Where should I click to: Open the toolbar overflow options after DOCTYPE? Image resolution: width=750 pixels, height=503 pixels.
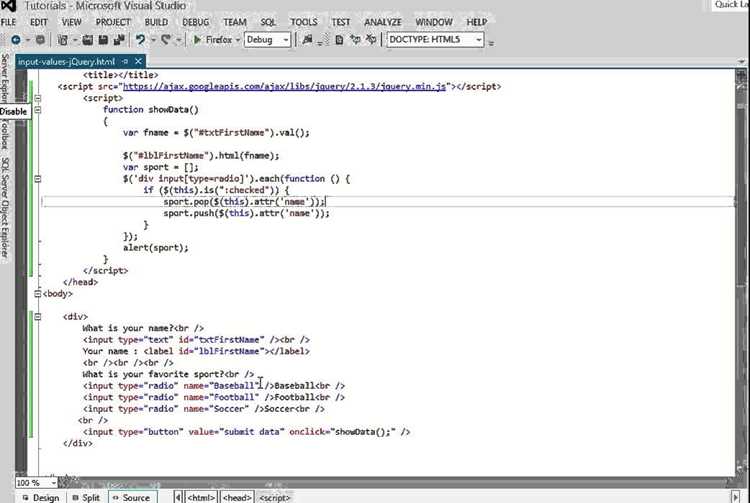point(491,43)
